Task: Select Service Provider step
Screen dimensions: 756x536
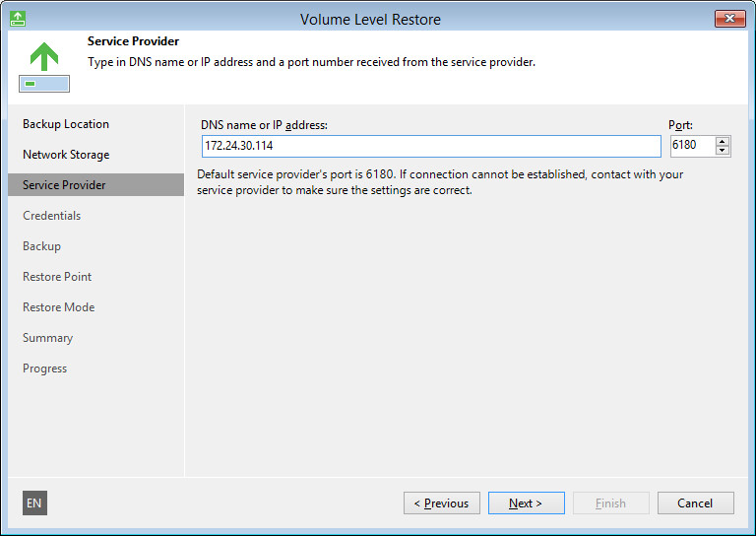Action: point(65,185)
